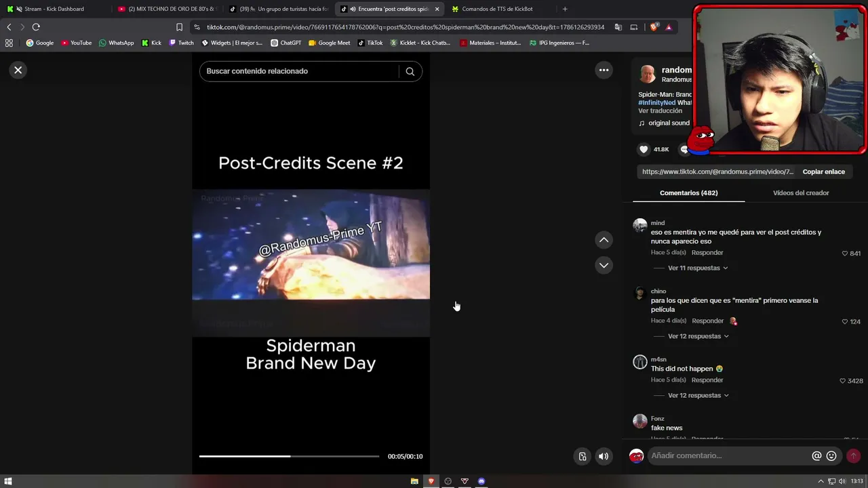Go to previous video with up arrow
This screenshot has width=868, height=488.
[x=604, y=240]
